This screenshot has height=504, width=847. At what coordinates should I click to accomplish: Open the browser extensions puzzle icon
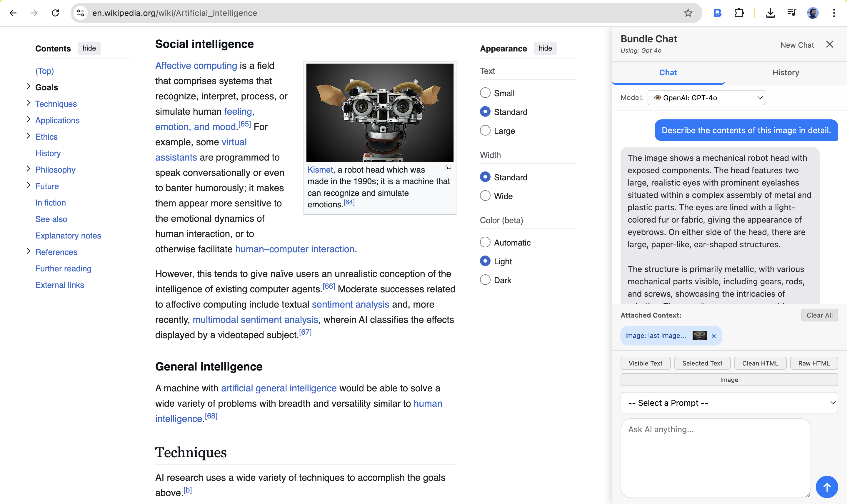(x=739, y=13)
